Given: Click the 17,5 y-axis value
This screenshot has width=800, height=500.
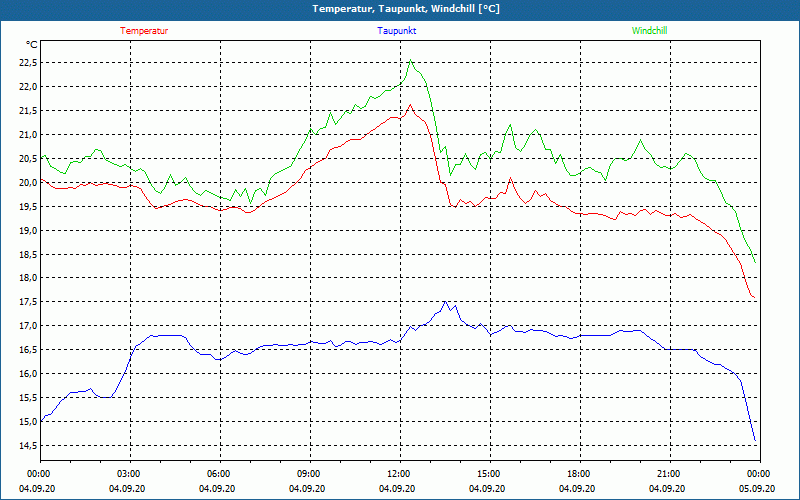Looking at the screenshot, I should [x=28, y=302].
